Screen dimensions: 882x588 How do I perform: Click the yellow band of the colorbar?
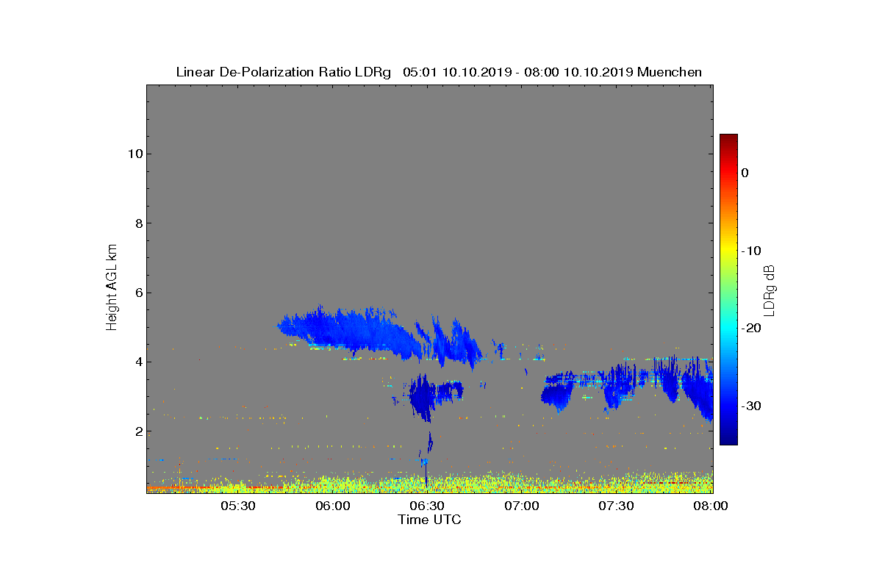728,251
